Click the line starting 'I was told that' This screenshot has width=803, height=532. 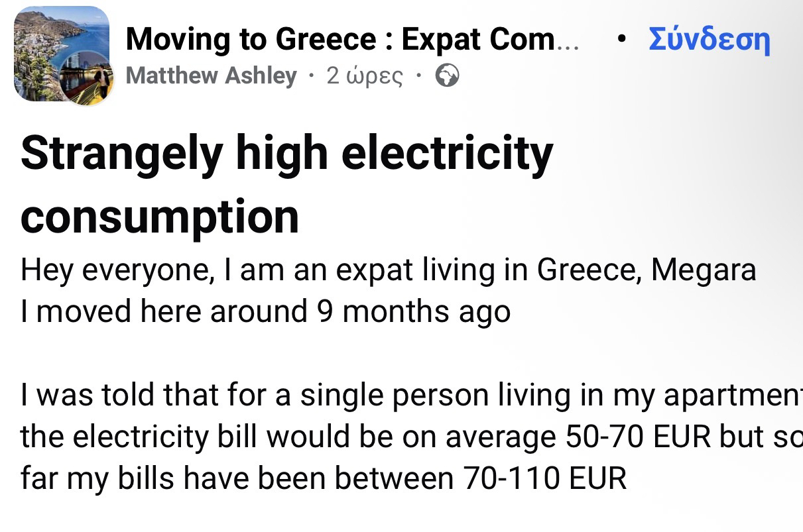(411, 395)
